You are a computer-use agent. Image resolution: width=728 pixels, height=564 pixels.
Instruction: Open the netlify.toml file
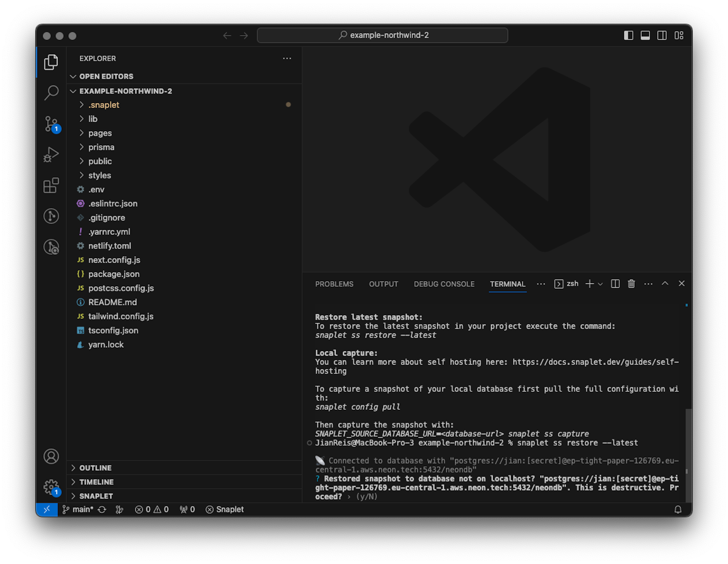pyautogui.click(x=185, y=246)
